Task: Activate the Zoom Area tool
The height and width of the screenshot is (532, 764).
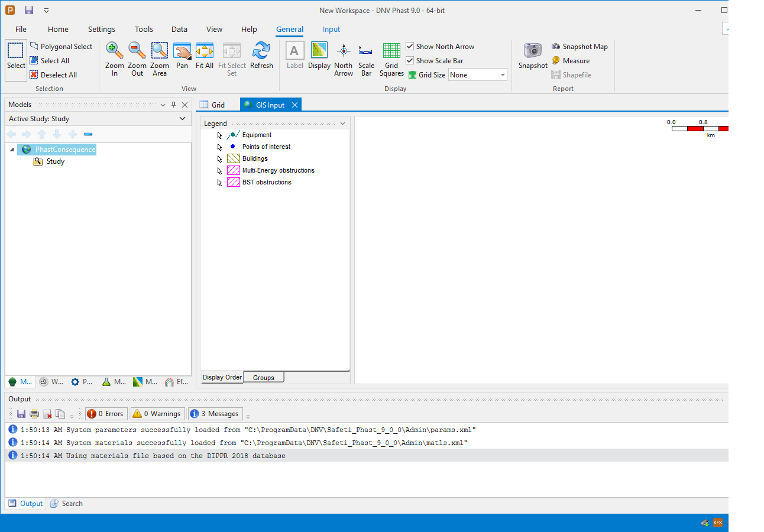Action: pyautogui.click(x=160, y=60)
